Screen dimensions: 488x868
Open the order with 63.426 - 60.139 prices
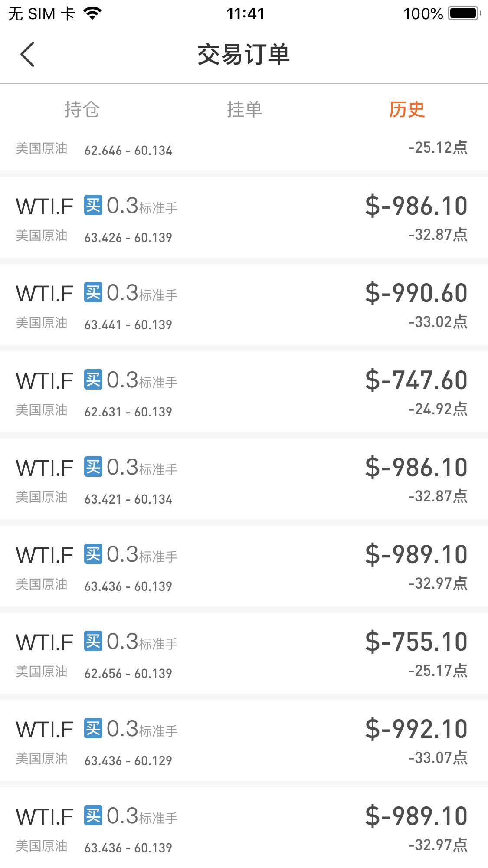point(244,217)
